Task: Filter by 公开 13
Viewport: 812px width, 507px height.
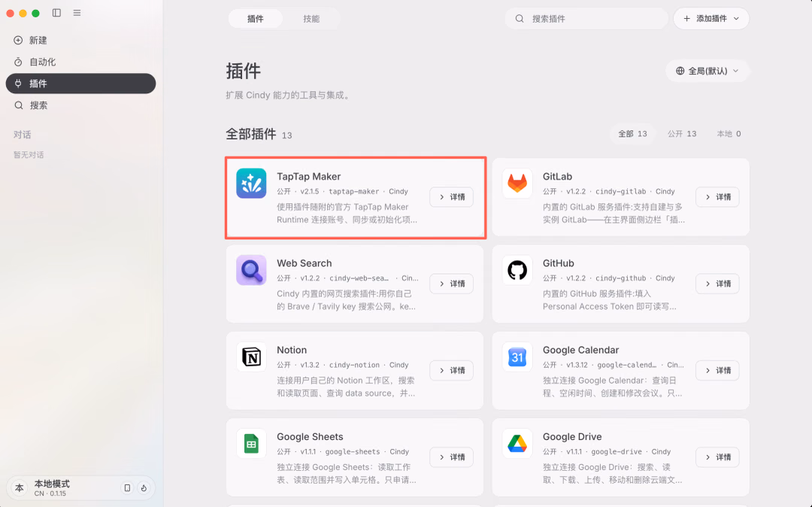Action: point(681,134)
